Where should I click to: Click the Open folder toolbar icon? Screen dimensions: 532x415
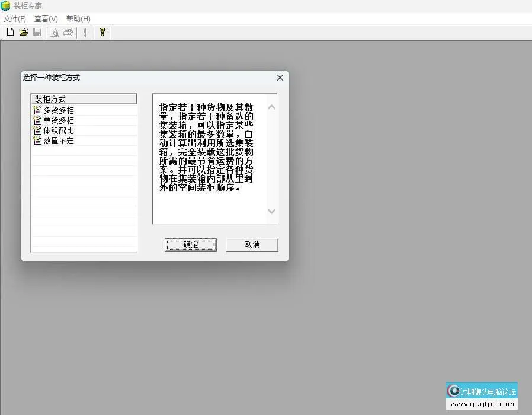[x=24, y=32]
